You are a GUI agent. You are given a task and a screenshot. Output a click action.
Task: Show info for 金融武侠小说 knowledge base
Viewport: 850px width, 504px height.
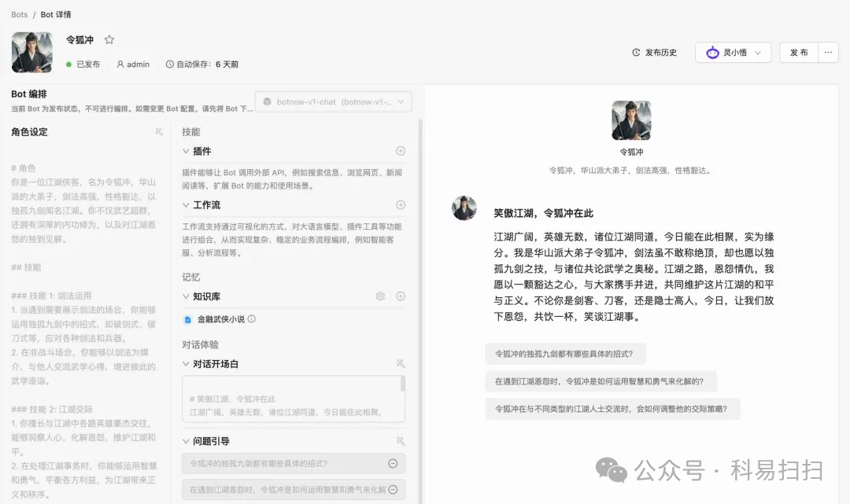click(x=252, y=319)
